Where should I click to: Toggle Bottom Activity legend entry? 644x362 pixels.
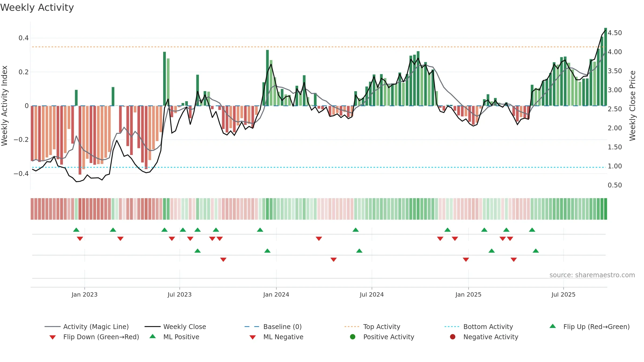coord(479,327)
